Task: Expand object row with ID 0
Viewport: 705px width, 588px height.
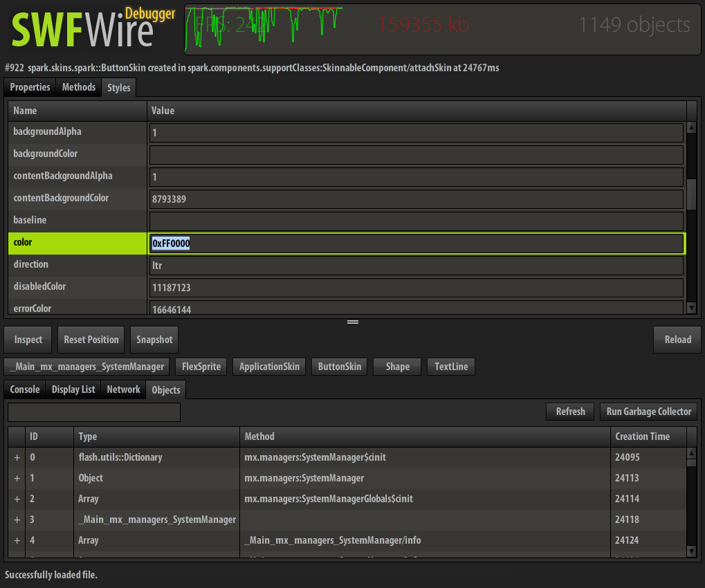Action: 17,458
